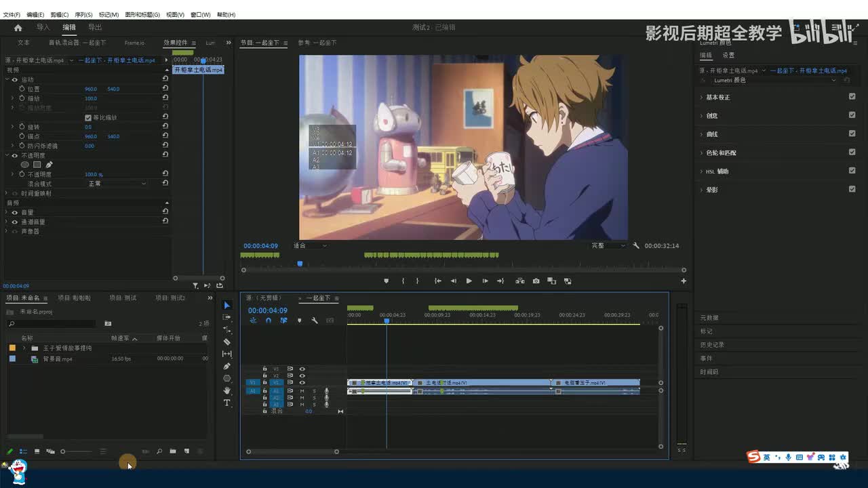Select the 背景音.mp4 item
Image resolution: width=868 pixels, height=488 pixels.
58,359
